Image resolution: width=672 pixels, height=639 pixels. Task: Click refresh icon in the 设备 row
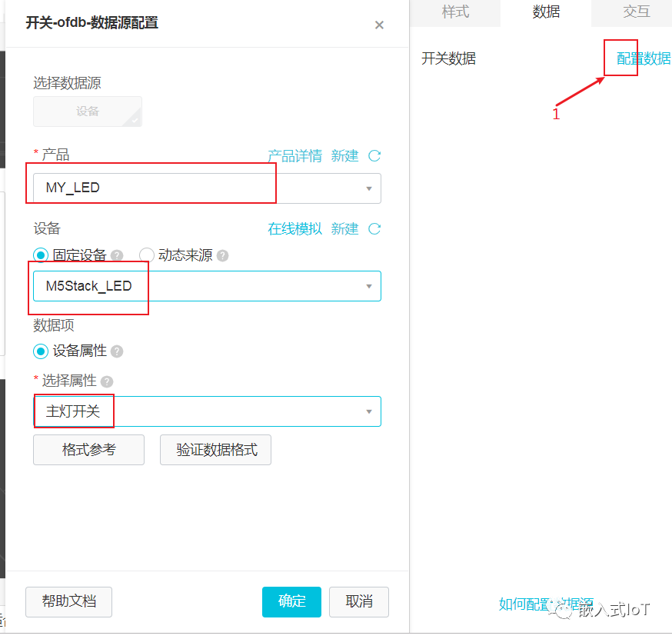(374, 229)
